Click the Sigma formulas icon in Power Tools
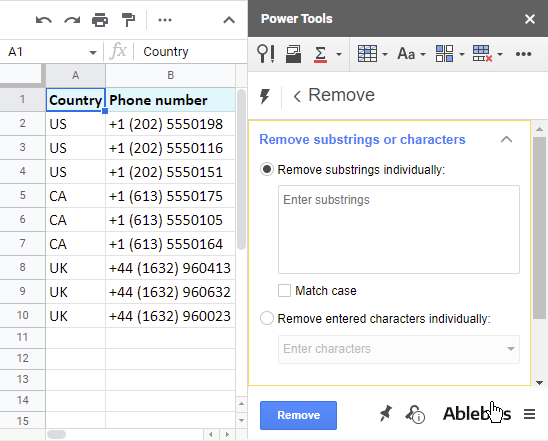This screenshot has width=548, height=441. (320, 54)
